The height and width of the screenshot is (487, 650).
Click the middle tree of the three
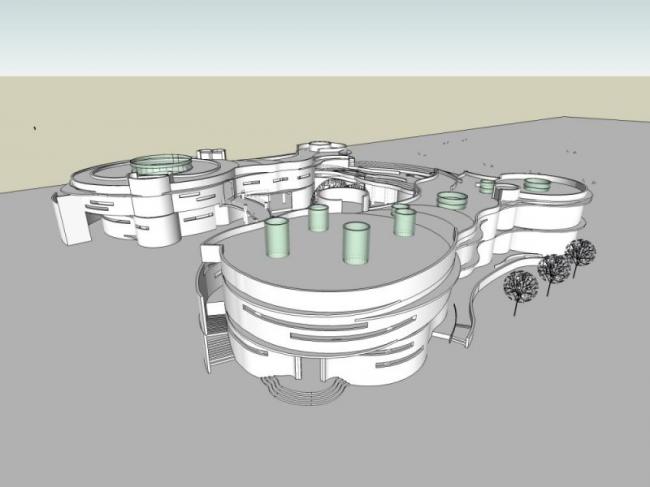tap(551, 269)
